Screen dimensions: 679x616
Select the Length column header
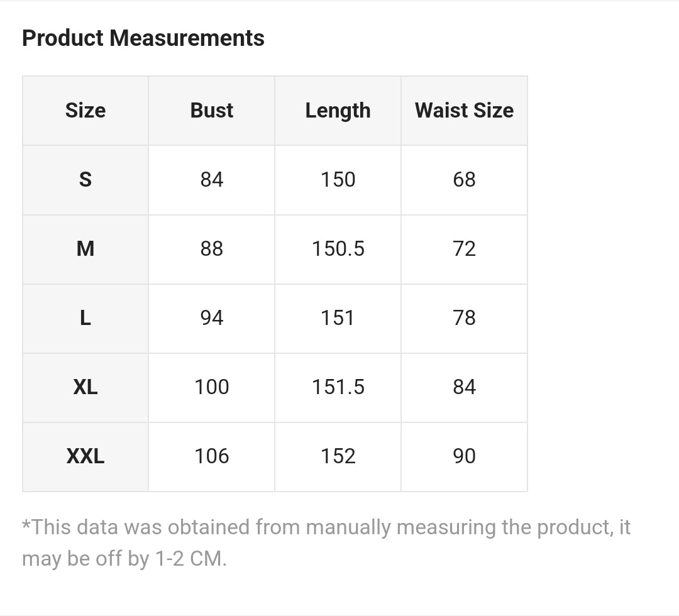pyautogui.click(x=338, y=111)
